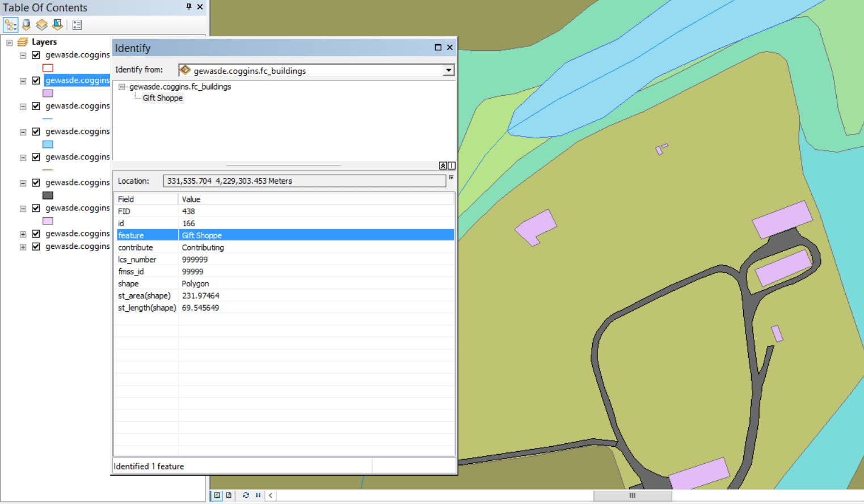Refresh the map display

click(246, 495)
